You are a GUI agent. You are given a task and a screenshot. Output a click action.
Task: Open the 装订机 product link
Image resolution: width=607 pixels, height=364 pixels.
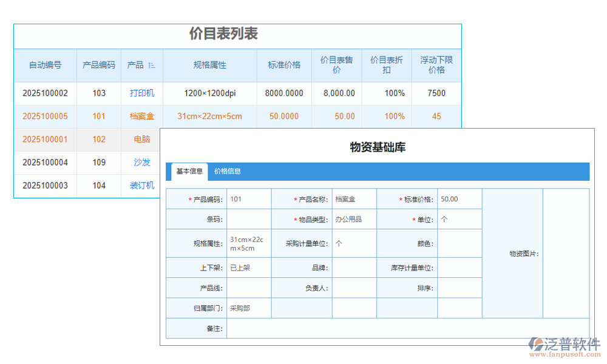pyautogui.click(x=141, y=186)
